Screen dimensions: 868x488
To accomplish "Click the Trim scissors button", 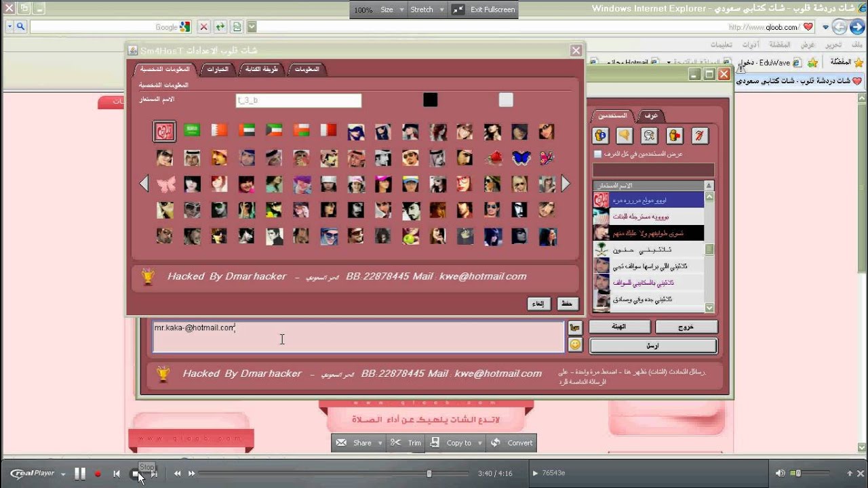I will 406,443.
